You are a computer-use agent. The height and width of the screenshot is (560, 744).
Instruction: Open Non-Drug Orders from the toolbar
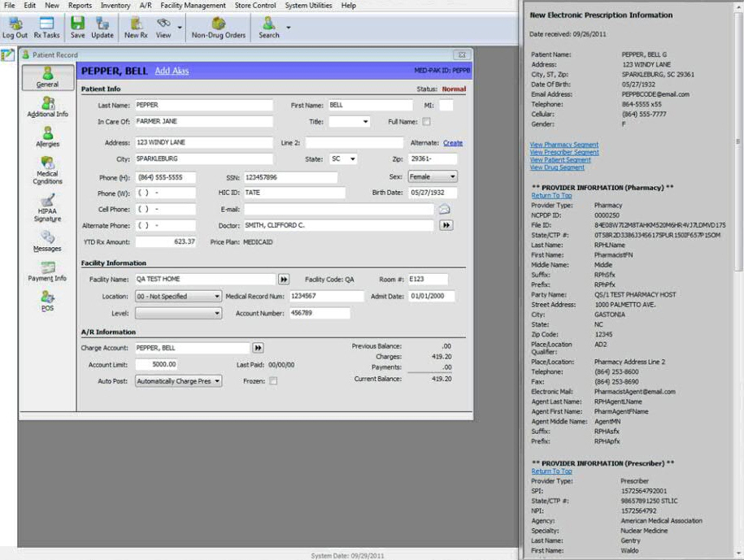point(218,28)
